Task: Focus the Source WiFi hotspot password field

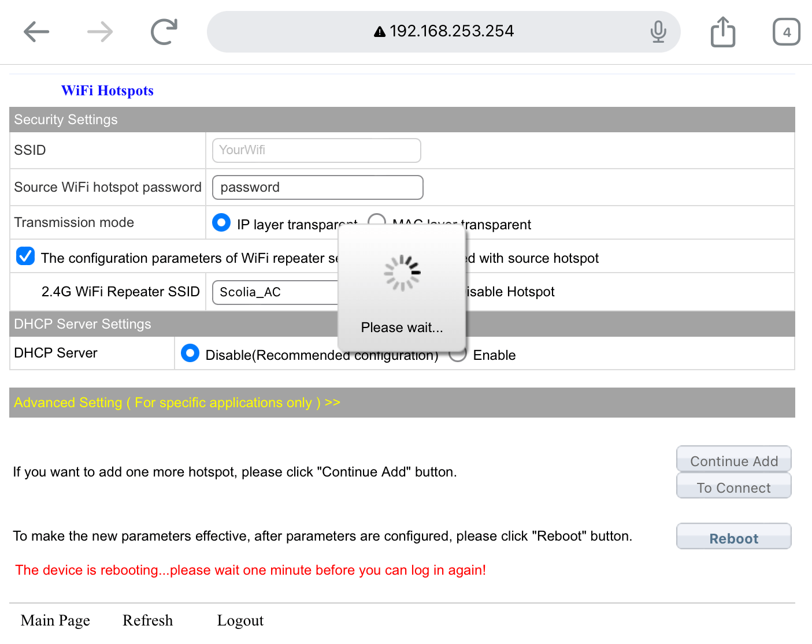Action: 317,187
